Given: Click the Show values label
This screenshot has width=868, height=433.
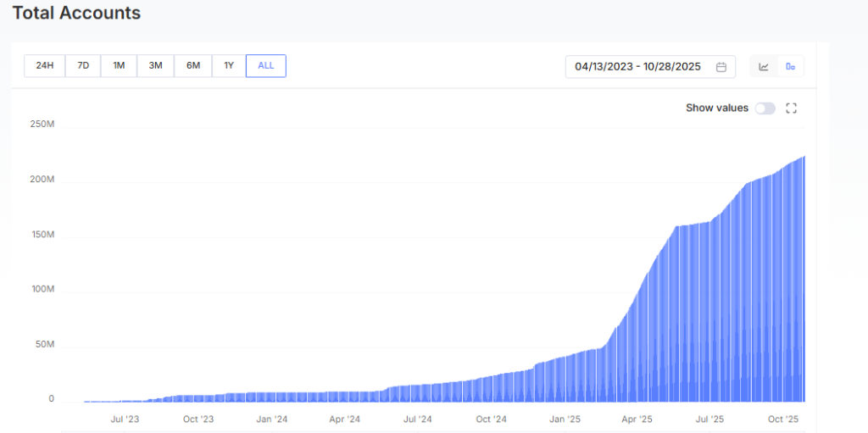Looking at the screenshot, I should click(x=716, y=108).
